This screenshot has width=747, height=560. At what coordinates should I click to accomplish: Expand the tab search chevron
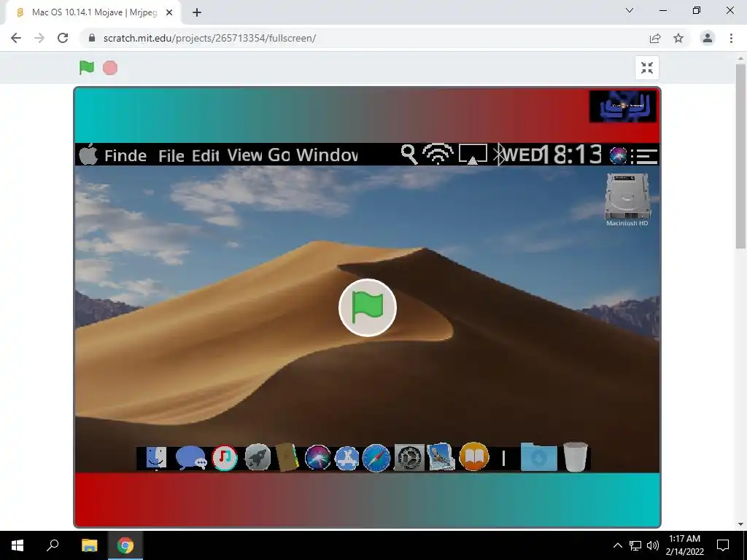(630, 10)
